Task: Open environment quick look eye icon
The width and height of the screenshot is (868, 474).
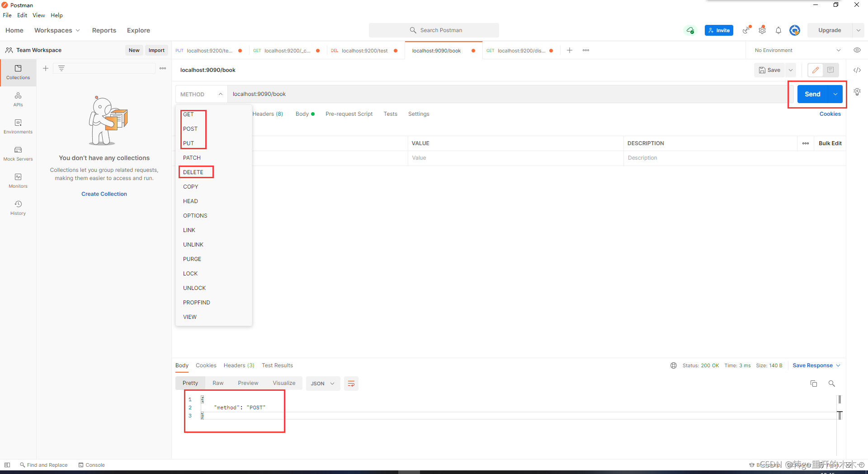Action: coord(857,50)
